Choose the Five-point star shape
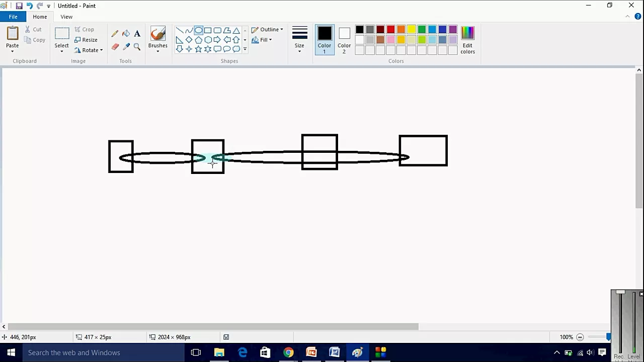 pyautogui.click(x=198, y=49)
